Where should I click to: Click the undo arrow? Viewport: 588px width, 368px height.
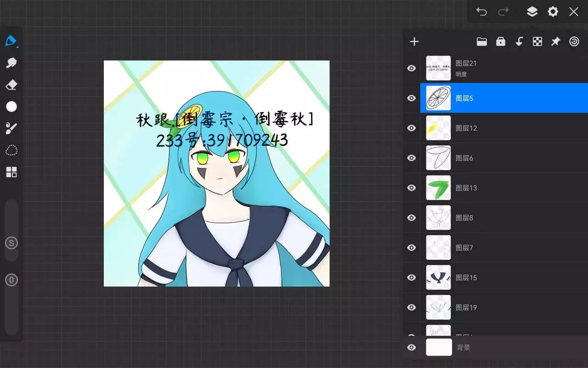(481, 11)
